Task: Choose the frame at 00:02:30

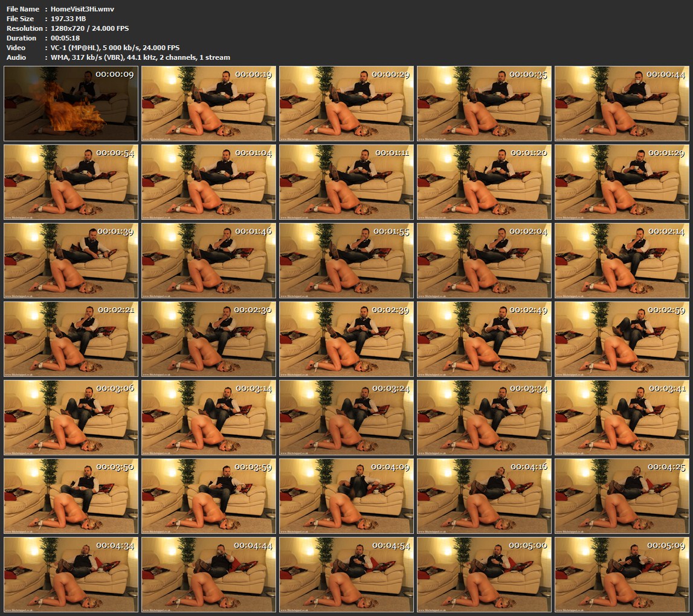Action: (x=208, y=339)
